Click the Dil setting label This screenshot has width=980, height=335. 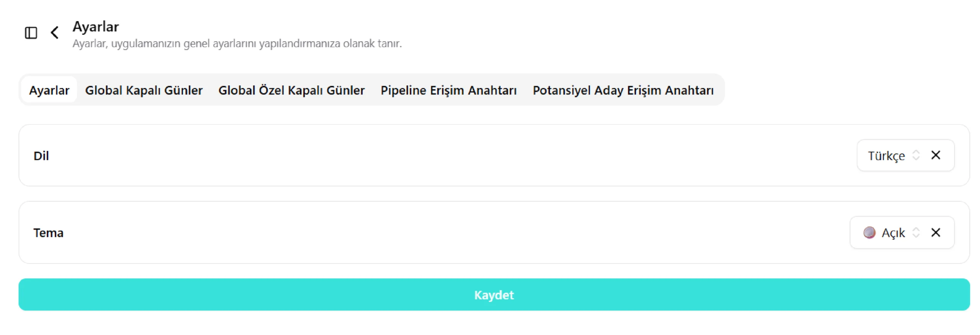pyautogui.click(x=41, y=156)
